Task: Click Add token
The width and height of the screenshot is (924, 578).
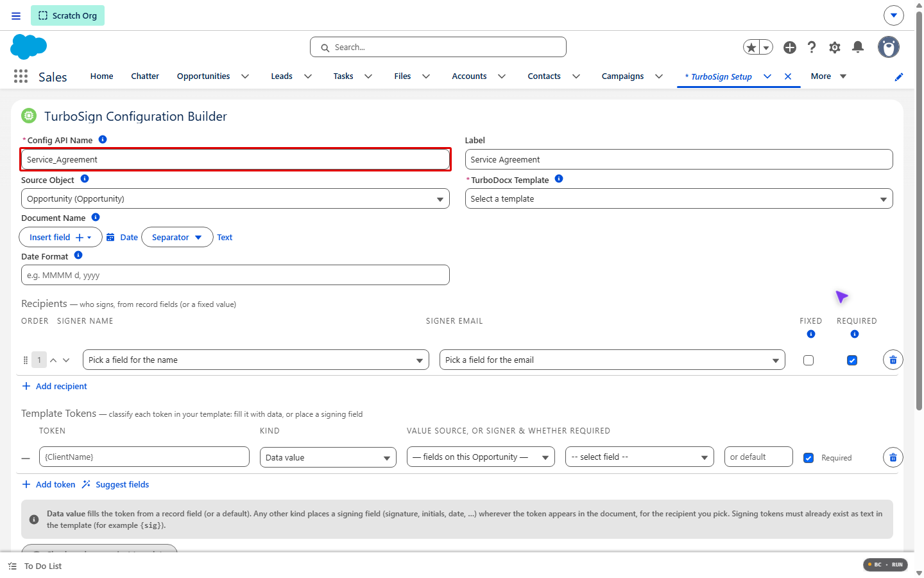Action: [49, 484]
